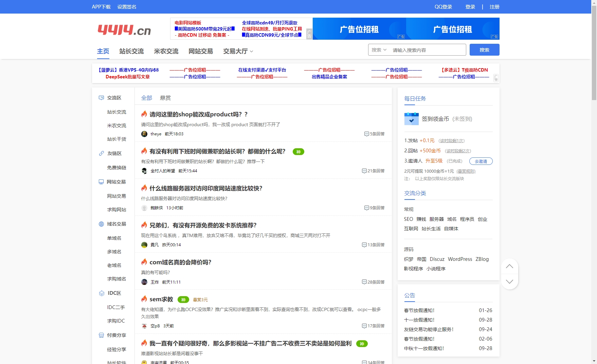Select the 全部 post filter tab
Image resolution: width=597 pixels, height=364 pixels.
[x=147, y=98]
